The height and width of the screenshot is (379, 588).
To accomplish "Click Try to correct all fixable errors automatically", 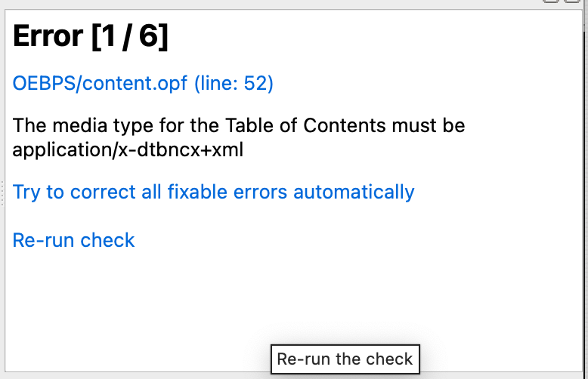I will point(214,192).
